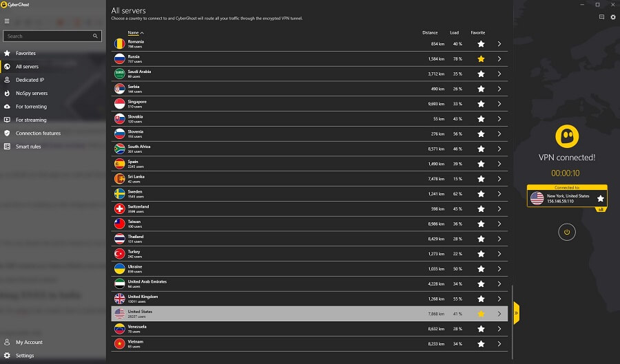Collapse the panel with yellow double-arrow tab

coord(516,313)
